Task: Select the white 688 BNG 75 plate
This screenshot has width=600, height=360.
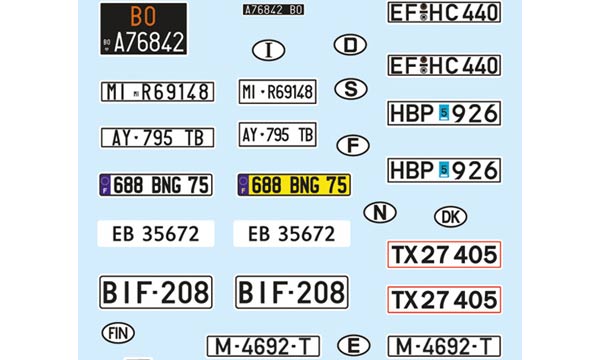Action: pos(156,185)
